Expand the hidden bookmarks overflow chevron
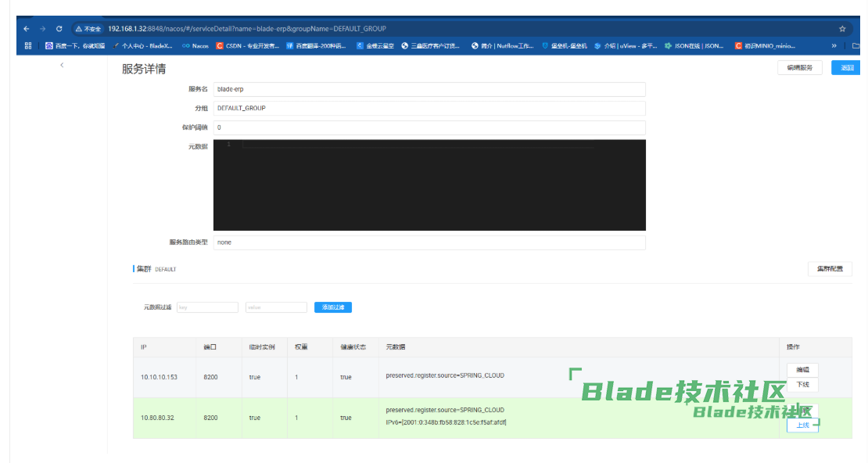This screenshot has width=868, height=463. [834, 45]
